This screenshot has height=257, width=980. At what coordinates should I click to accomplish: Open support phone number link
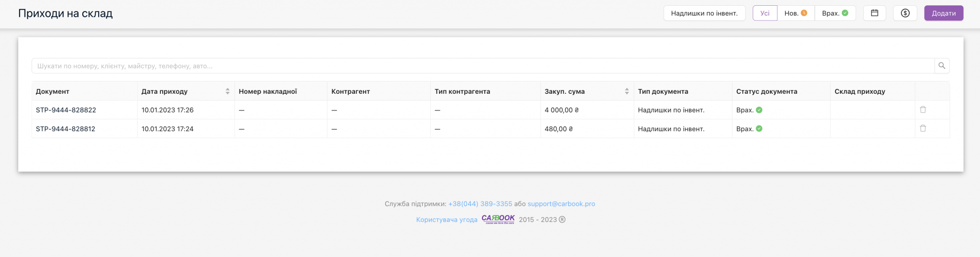pos(480,204)
